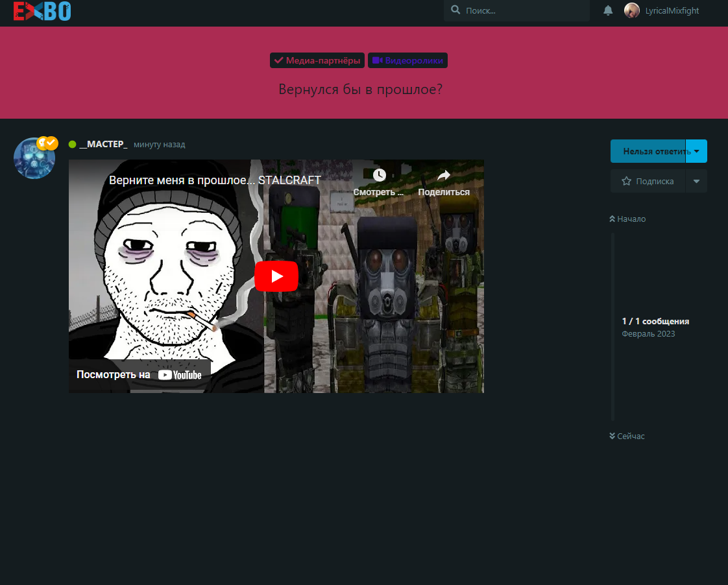Open the Медиа-партнёры tag

click(317, 60)
